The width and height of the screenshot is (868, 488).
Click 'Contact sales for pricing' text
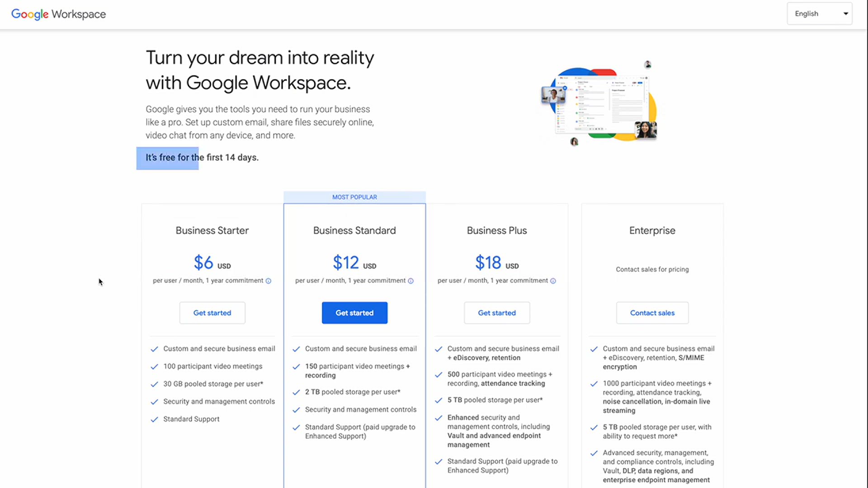pos(652,269)
